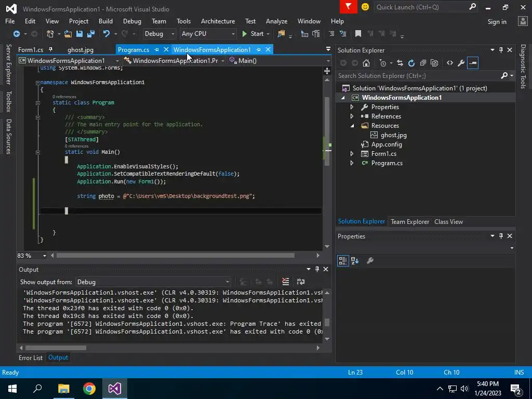Toggle Preview Selected Items in Solution Explorer
Screen dimensions: 532x399
(473, 63)
